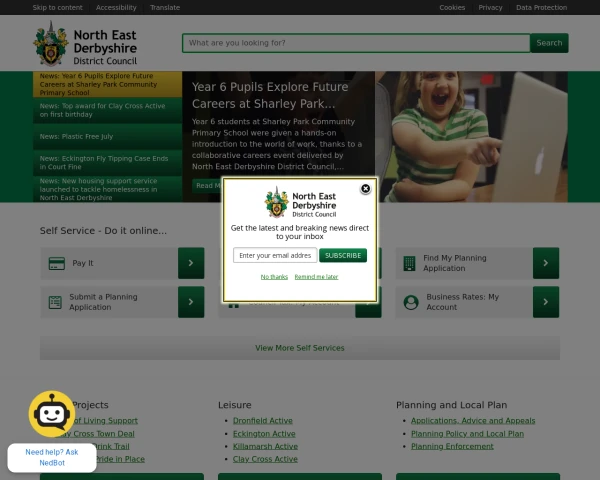Screen dimensions: 600x480
Task: Open Submit a Planning Application arrow chevron
Action: [191, 302]
